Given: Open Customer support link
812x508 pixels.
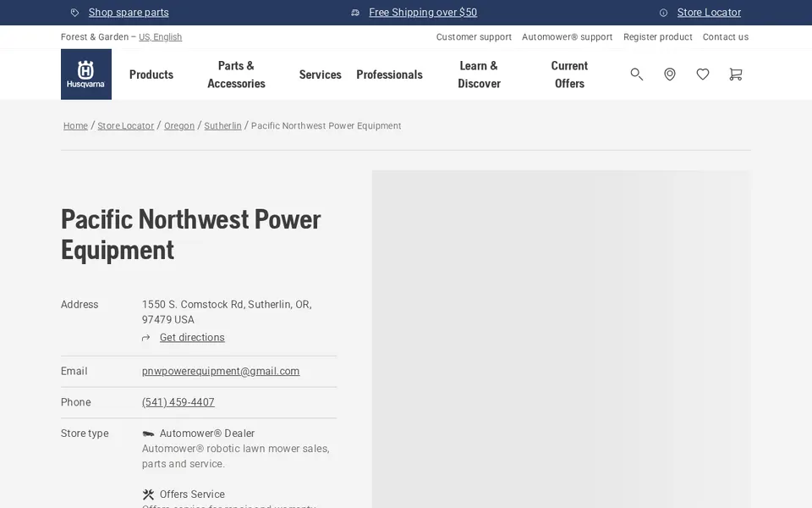Looking at the screenshot, I should pyautogui.click(x=474, y=36).
